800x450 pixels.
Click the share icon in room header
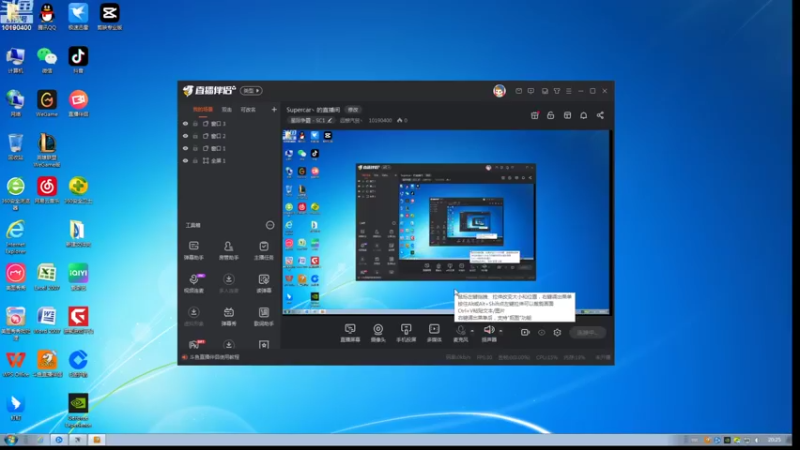click(600, 115)
